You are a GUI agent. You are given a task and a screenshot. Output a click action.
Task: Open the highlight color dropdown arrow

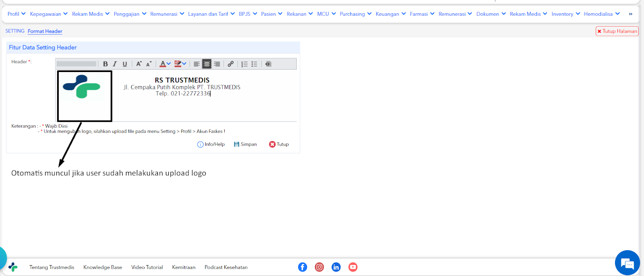[184, 64]
